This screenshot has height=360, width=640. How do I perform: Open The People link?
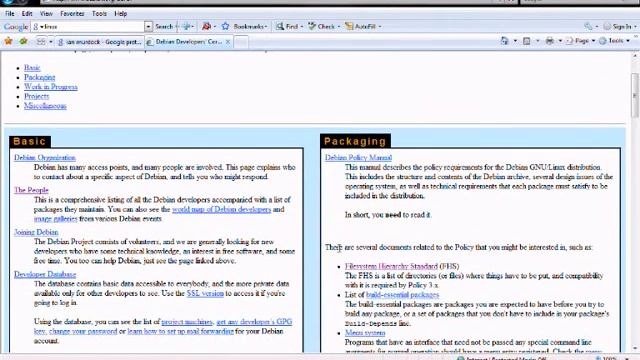31,190
